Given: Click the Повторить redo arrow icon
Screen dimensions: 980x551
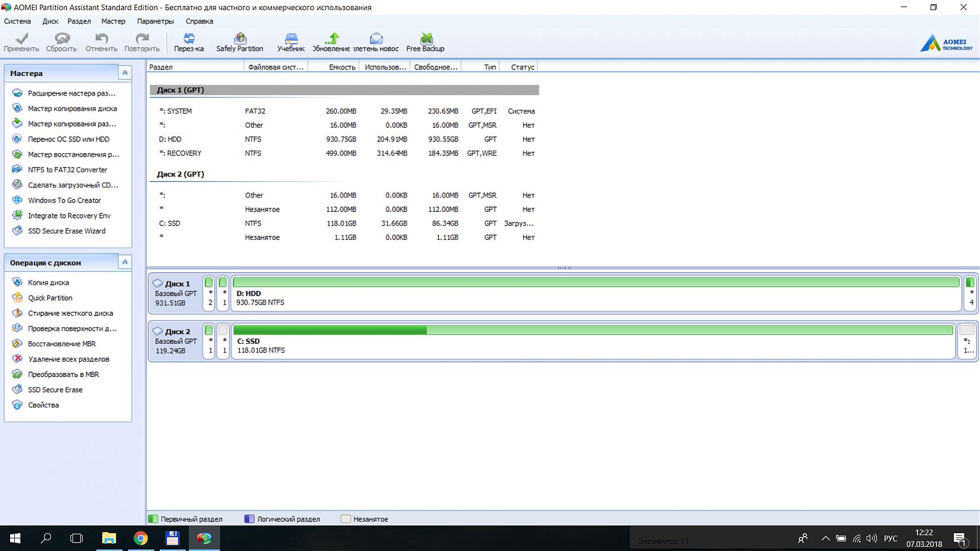Looking at the screenshot, I should [x=142, y=39].
